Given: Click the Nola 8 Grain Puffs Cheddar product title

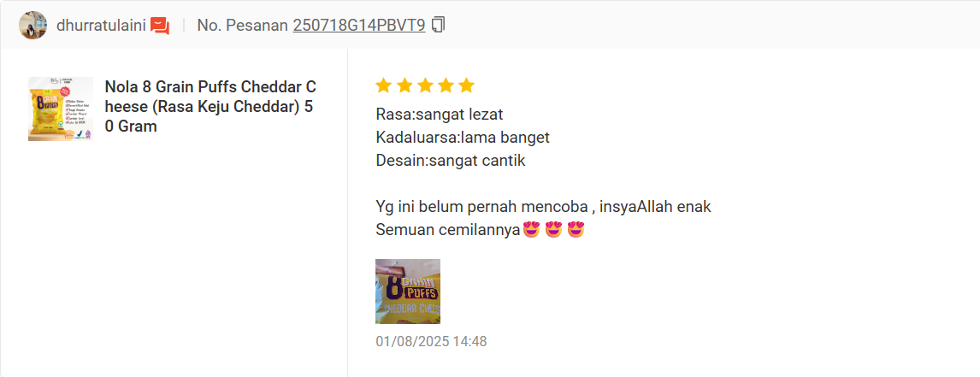Looking at the screenshot, I should (x=210, y=106).
